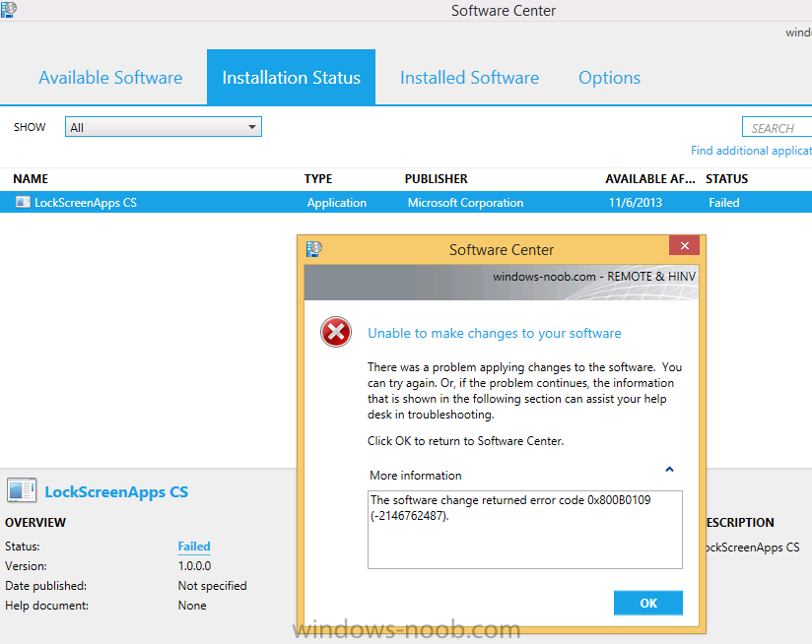The width and height of the screenshot is (812, 644).
Task: Click the error code 0x800B0109 text box
Action: click(x=524, y=530)
